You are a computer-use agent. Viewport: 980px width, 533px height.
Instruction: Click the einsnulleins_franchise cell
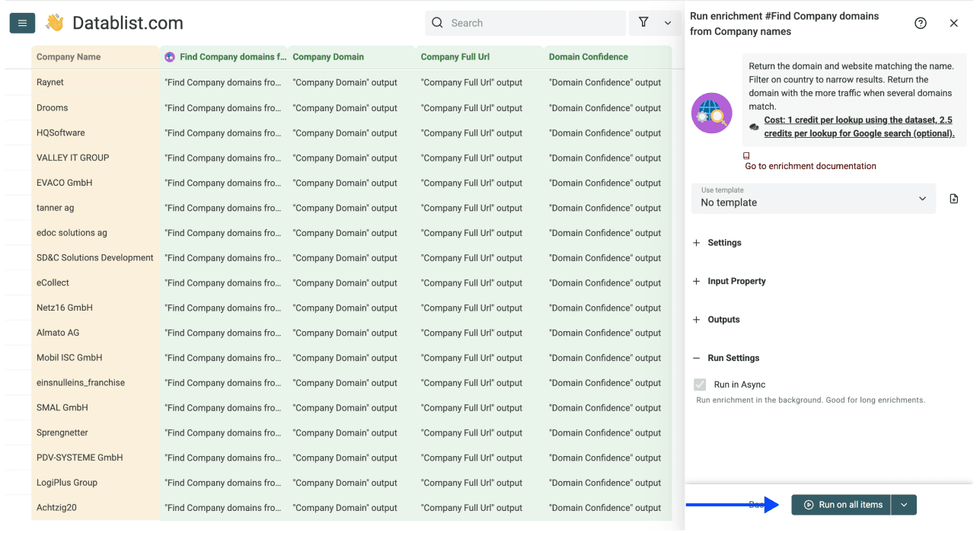96,382
